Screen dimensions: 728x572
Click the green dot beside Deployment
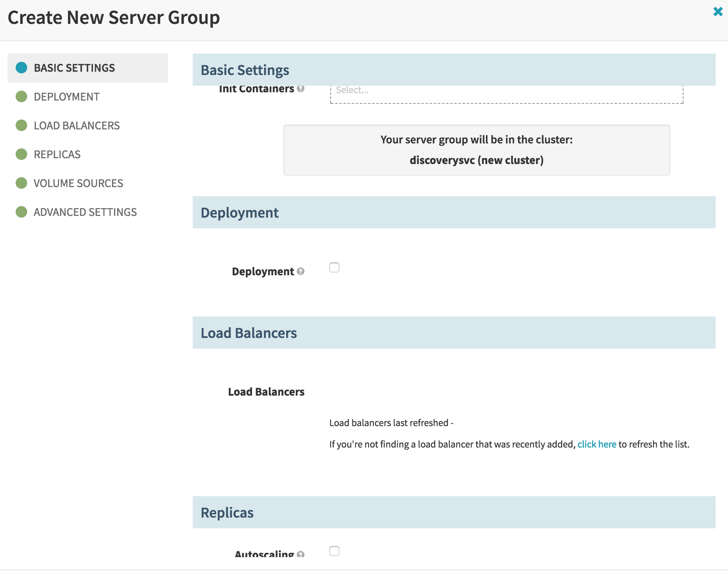(21, 96)
